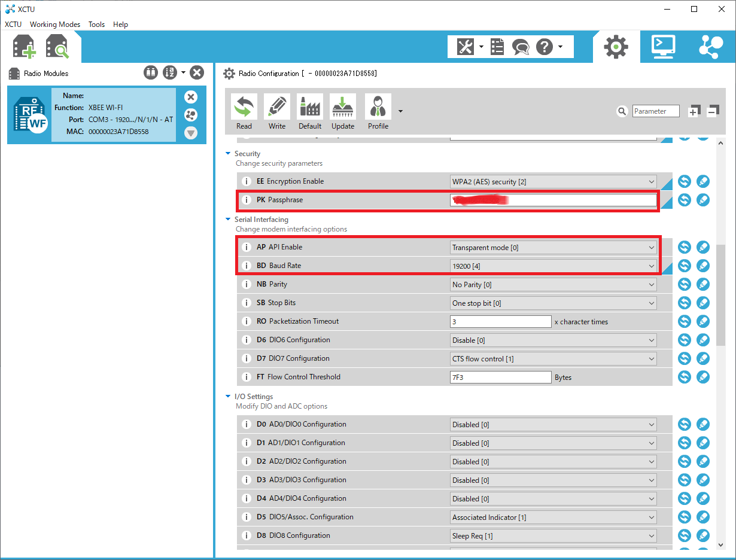Load Default firmware settings
The image size is (736, 560).
click(310, 112)
